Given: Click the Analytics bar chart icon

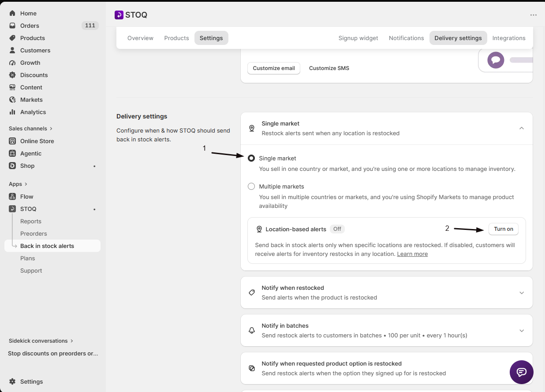Looking at the screenshot, I should (12, 112).
